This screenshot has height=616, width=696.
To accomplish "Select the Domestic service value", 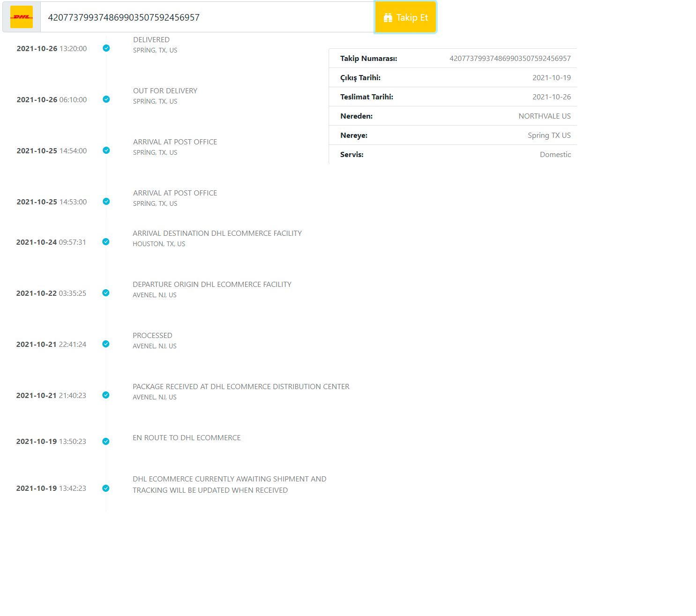I will click(x=555, y=155).
